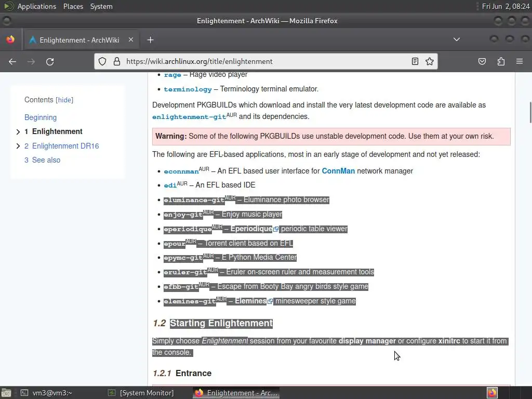Screen dimensions: 532x399
Task: Click the page vertical scrollbar thumb
Action: [530, 113]
